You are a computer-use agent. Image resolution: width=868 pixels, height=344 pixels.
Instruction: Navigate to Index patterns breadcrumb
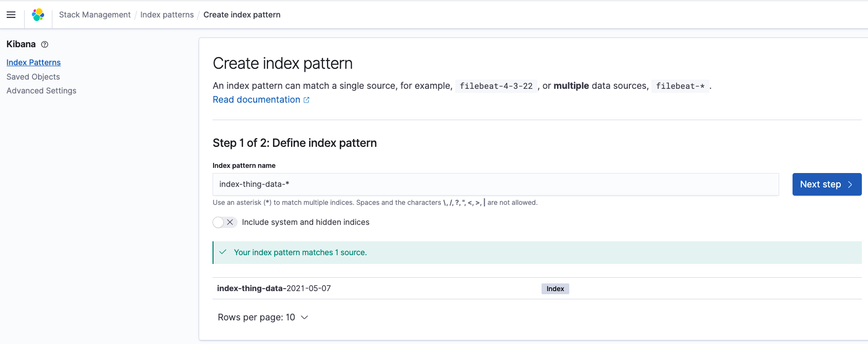pyautogui.click(x=167, y=15)
